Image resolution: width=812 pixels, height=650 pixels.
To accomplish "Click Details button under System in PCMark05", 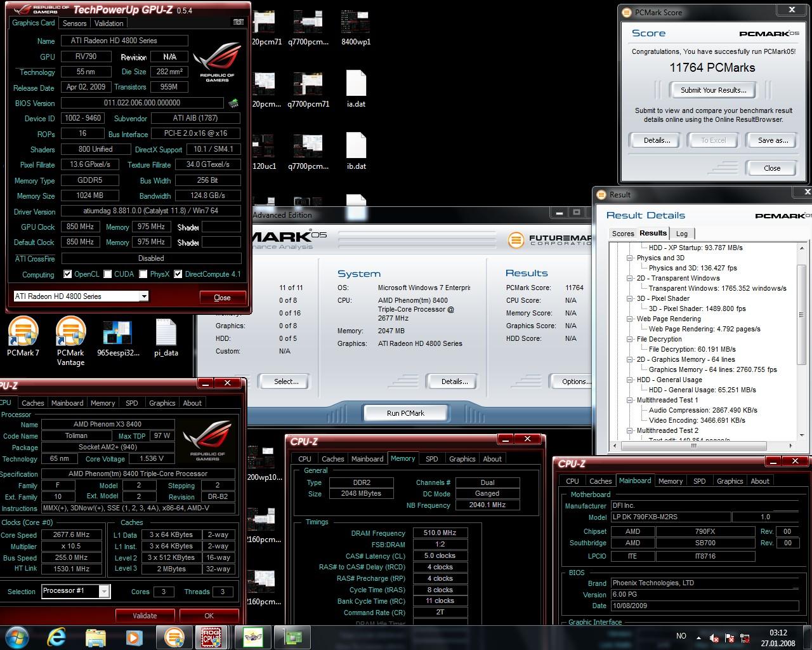I will (x=454, y=381).
